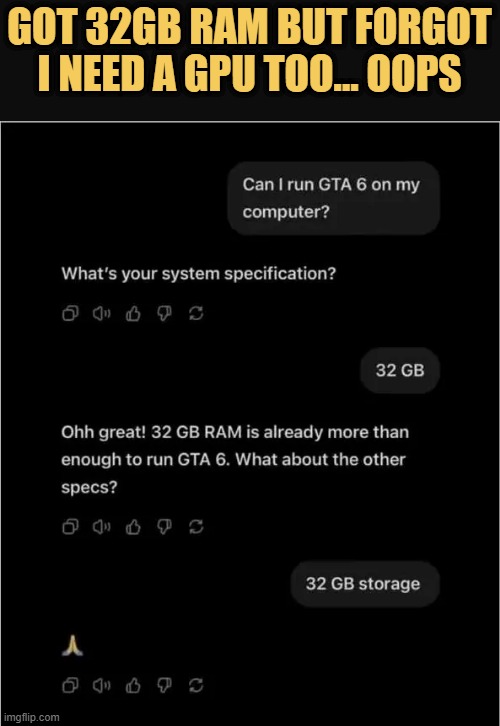Viewport: 500px width, 726px height.
Task: Read aloud the praying hands emoji reply
Action: [x=101, y=685]
